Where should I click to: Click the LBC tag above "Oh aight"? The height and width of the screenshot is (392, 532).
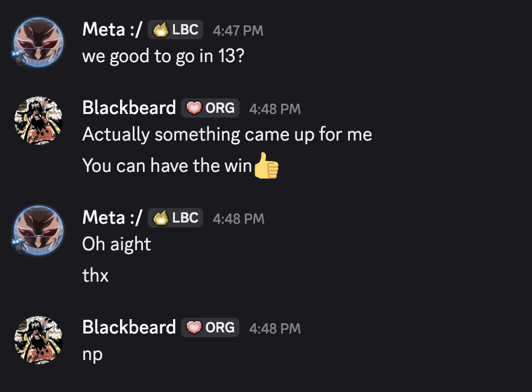click(x=176, y=218)
